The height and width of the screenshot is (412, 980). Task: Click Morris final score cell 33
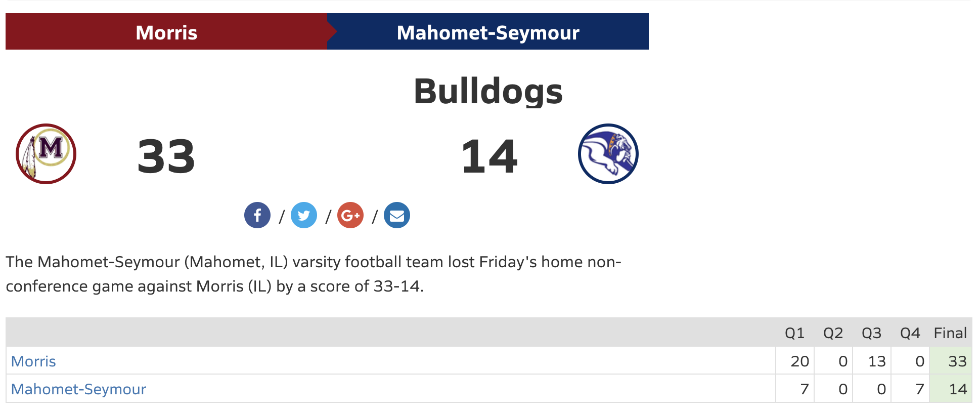(x=951, y=361)
